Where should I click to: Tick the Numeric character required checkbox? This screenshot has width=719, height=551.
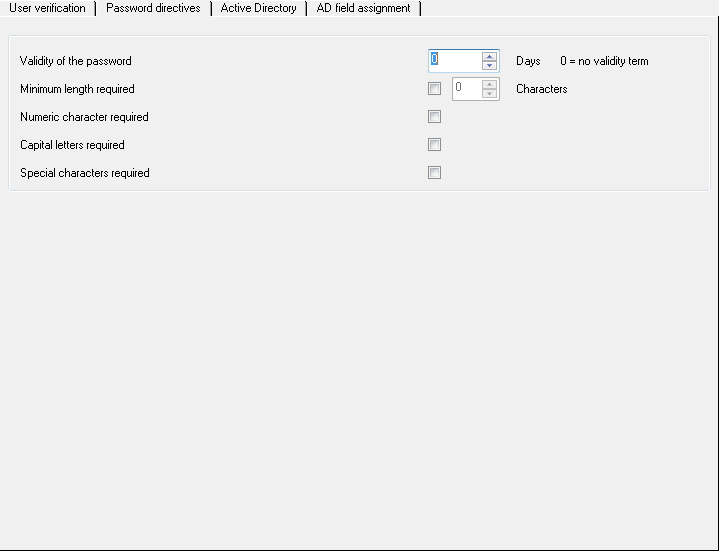(x=434, y=116)
